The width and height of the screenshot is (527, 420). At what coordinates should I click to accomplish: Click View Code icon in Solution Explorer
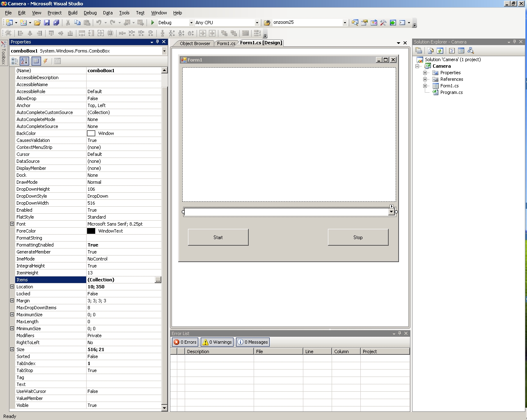coord(451,50)
